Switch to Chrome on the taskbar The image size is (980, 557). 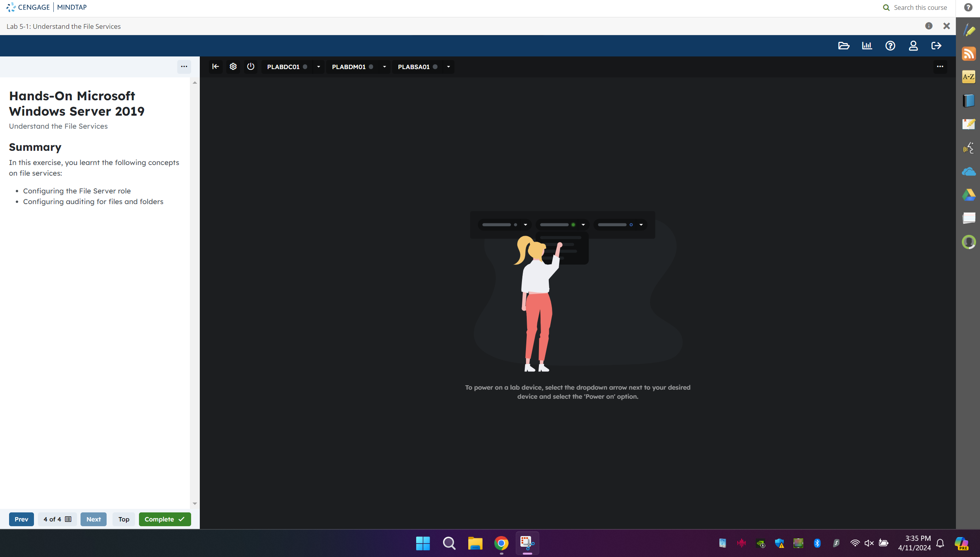[x=501, y=544]
